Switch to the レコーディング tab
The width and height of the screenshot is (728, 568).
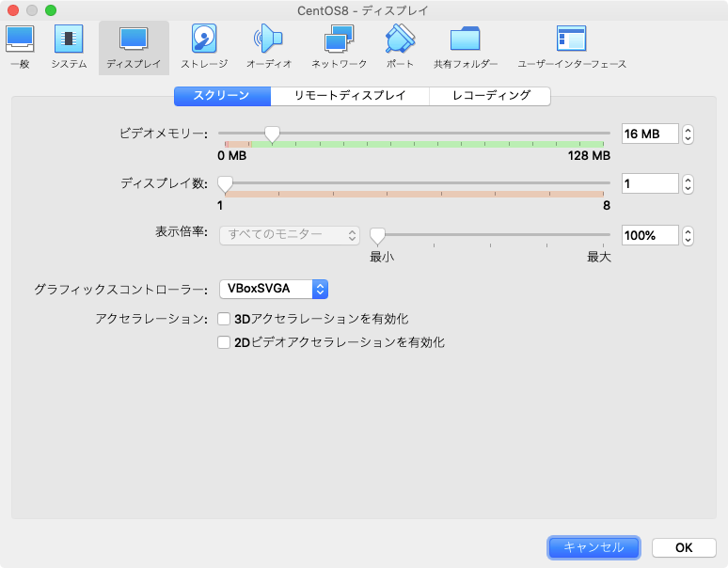[490, 96]
